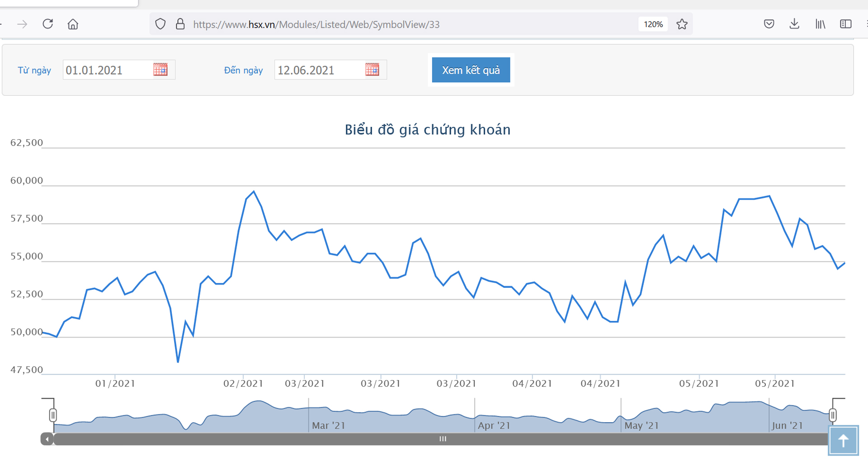
Task: Go to the browser home page
Action: pos(73,24)
